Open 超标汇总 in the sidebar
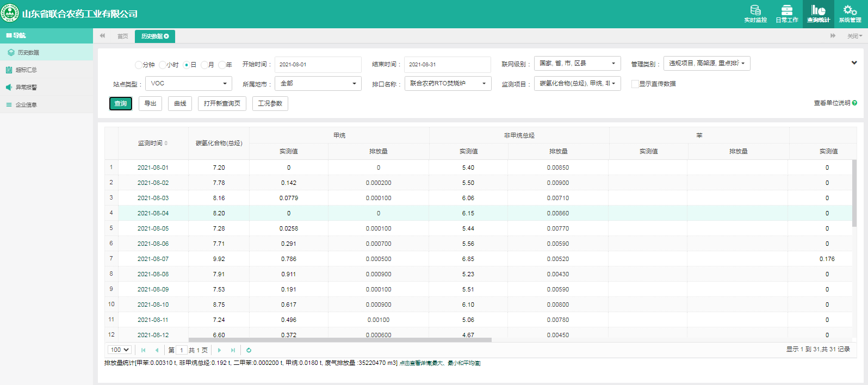Image resolution: width=868 pixels, height=385 pixels. coord(26,70)
